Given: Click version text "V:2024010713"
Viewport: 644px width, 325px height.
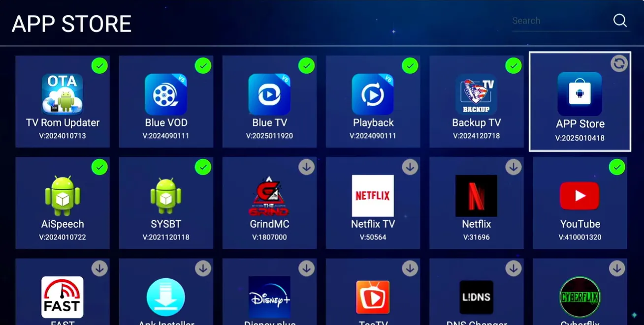Looking at the screenshot, I should tap(63, 136).
